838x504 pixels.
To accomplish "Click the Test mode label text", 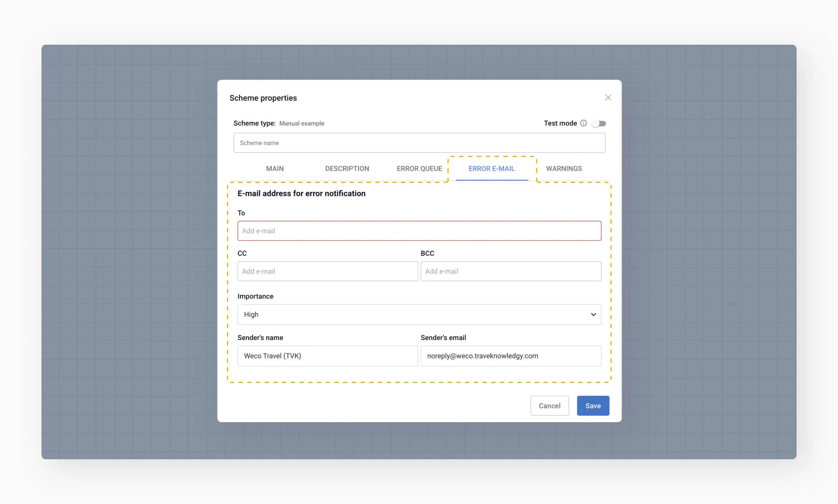I will 560,123.
